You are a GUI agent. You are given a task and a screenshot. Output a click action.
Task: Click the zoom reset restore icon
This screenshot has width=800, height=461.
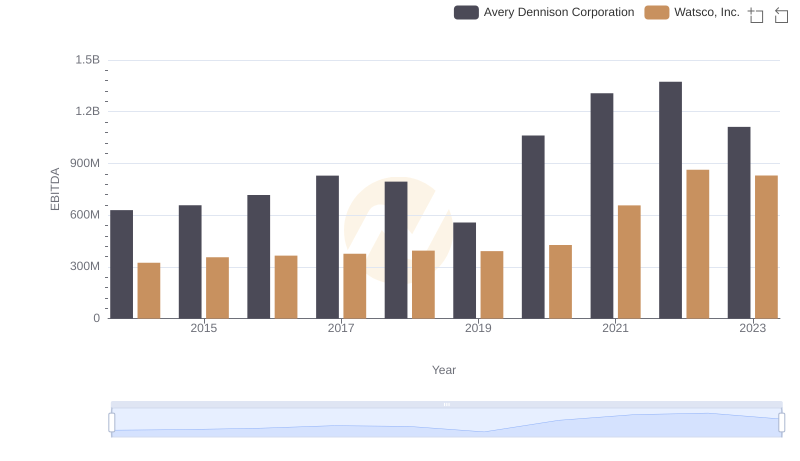point(781,15)
